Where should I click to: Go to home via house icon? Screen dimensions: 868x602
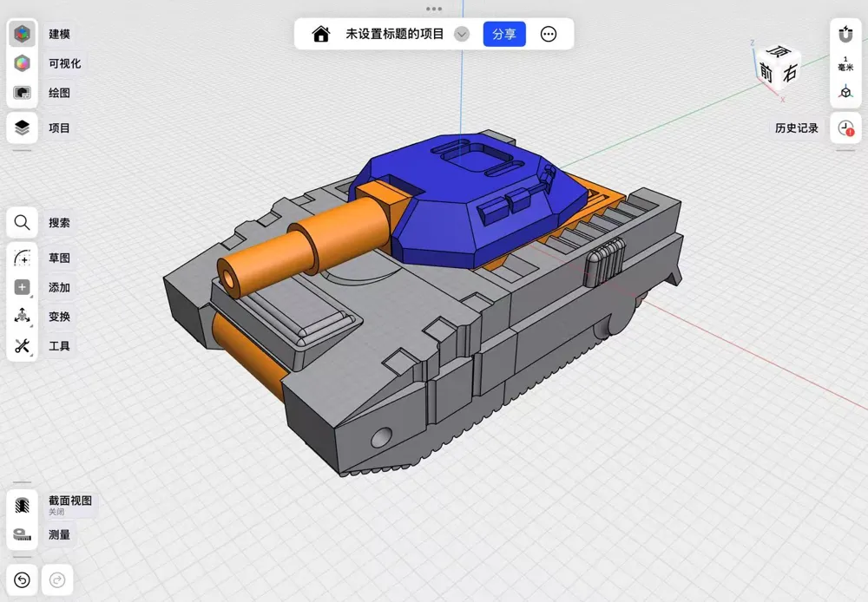321,35
